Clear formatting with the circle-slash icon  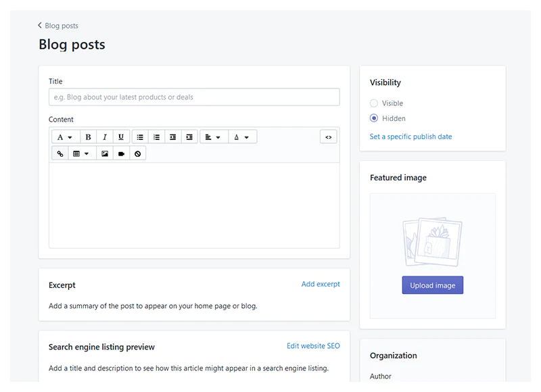[138, 154]
